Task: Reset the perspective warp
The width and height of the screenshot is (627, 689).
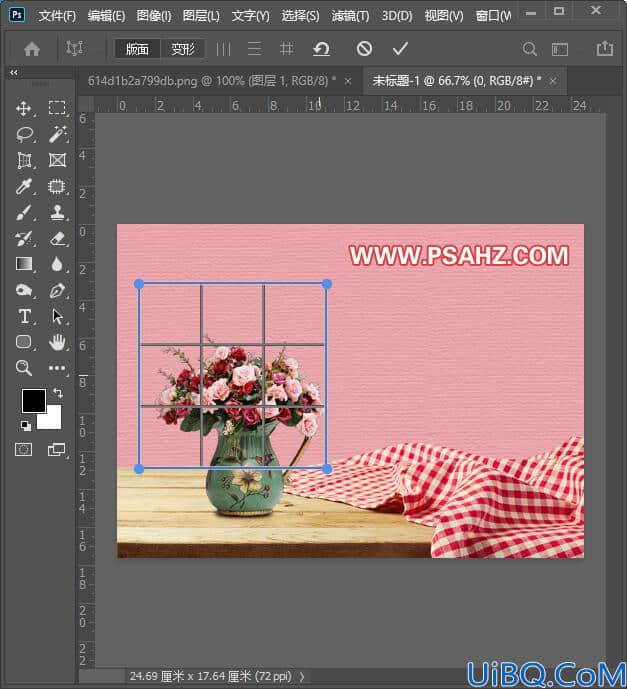Action: pos(321,49)
